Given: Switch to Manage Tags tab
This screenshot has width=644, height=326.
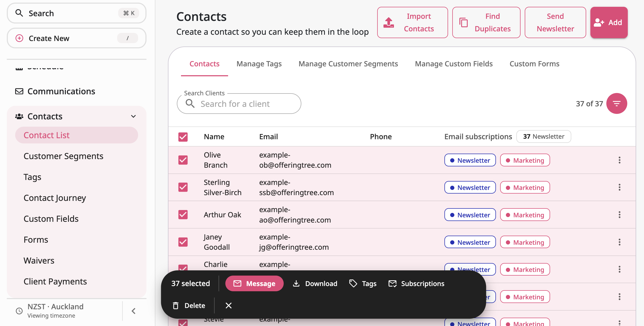Looking at the screenshot, I should click(259, 64).
